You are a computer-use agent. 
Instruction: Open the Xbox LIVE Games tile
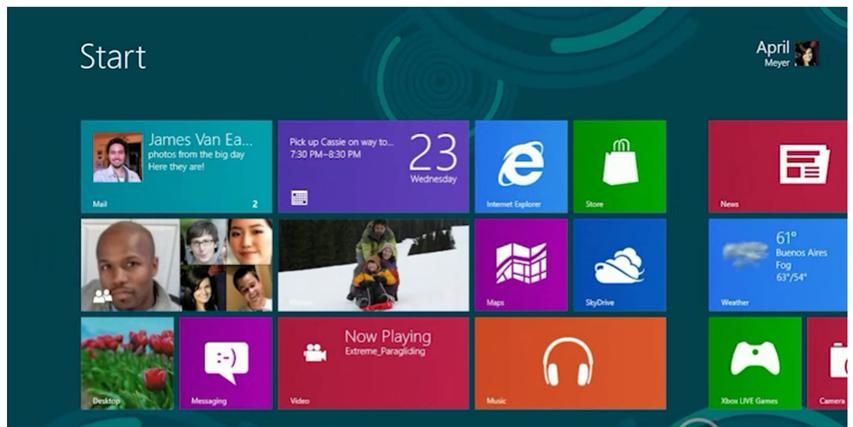coord(754,362)
